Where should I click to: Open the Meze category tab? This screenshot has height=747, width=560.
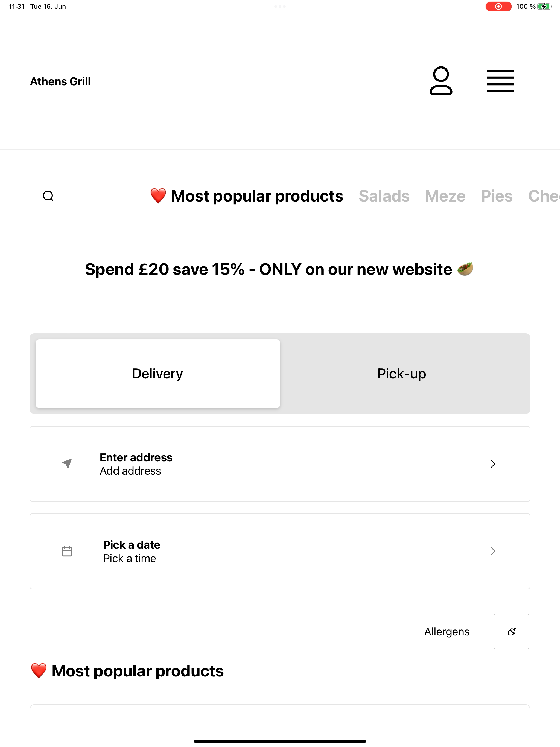445,196
